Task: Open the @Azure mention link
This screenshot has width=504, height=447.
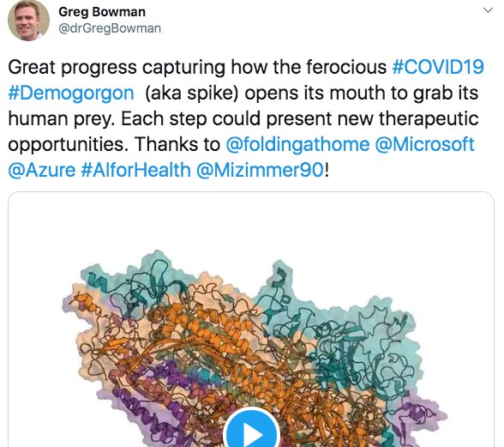Action: pos(42,170)
